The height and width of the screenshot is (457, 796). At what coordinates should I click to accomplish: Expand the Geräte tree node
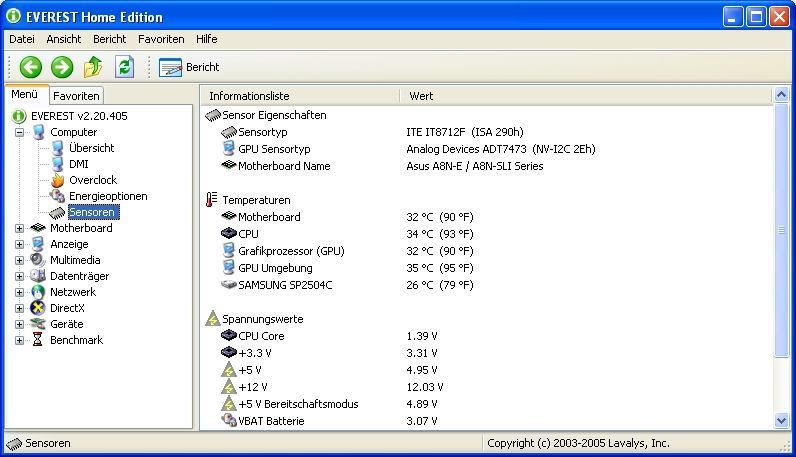click(x=19, y=324)
